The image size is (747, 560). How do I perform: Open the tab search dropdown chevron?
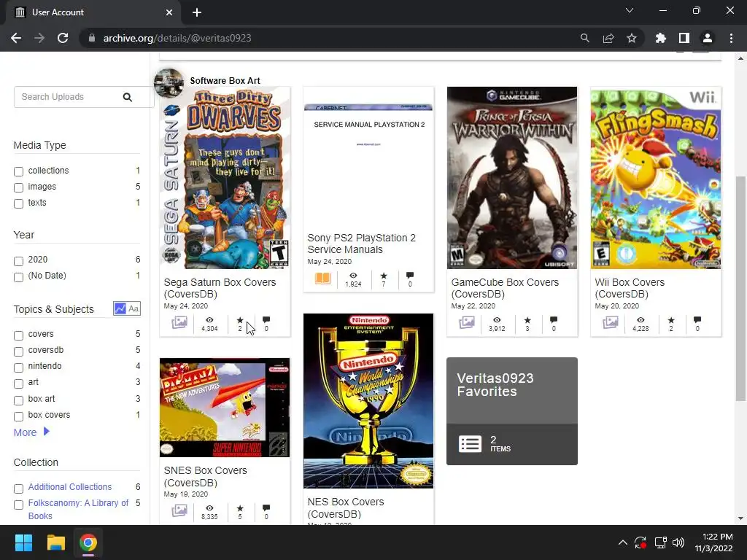tap(630, 10)
